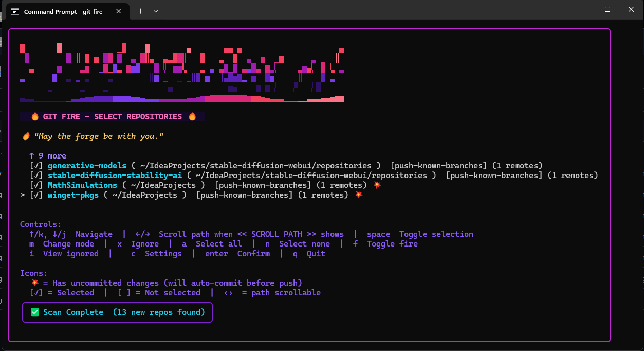Click the flame icon beside the forge quote
Screen dimensions: 644x351
coord(26,135)
